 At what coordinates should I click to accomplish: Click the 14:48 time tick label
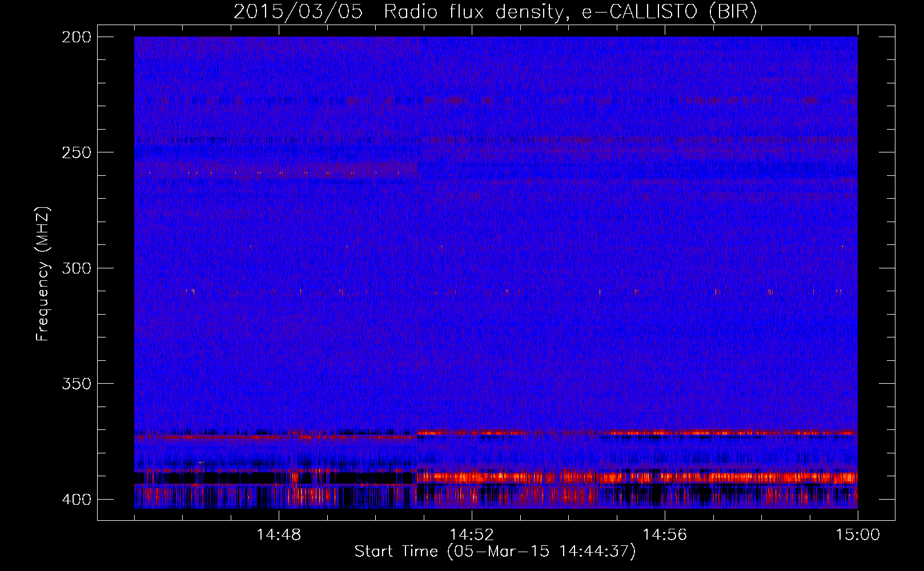(x=279, y=535)
